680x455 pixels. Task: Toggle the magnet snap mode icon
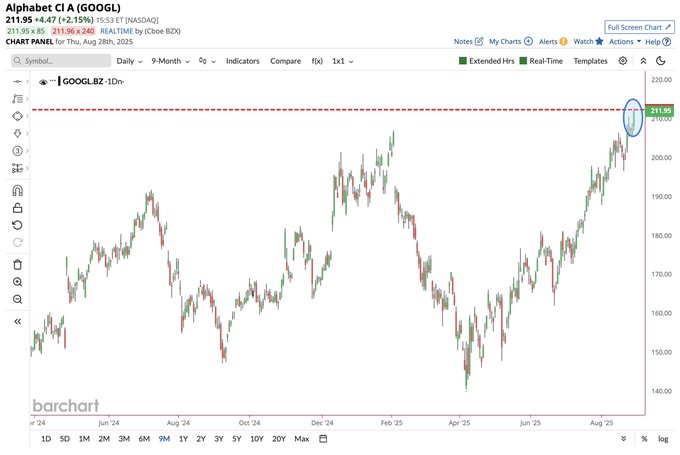(17, 191)
